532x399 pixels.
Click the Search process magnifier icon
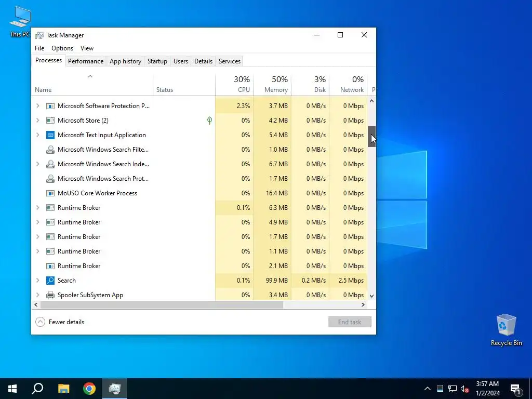50,281
